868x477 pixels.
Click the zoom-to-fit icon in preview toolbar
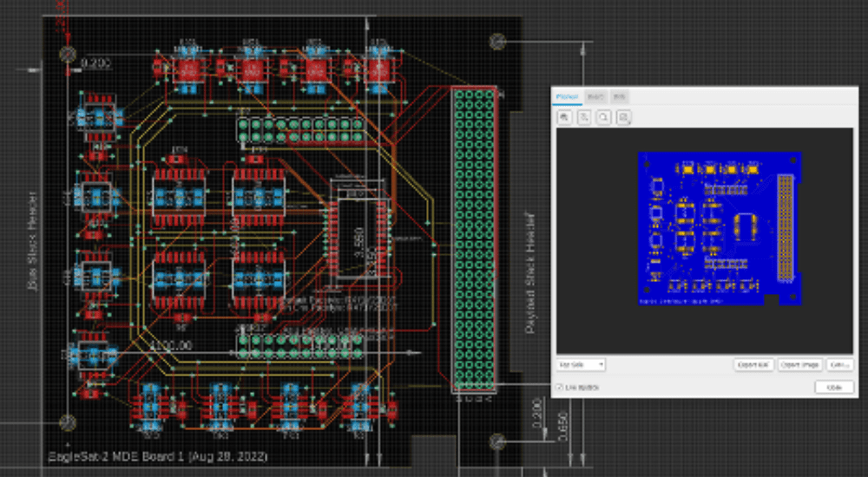coord(565,117)
